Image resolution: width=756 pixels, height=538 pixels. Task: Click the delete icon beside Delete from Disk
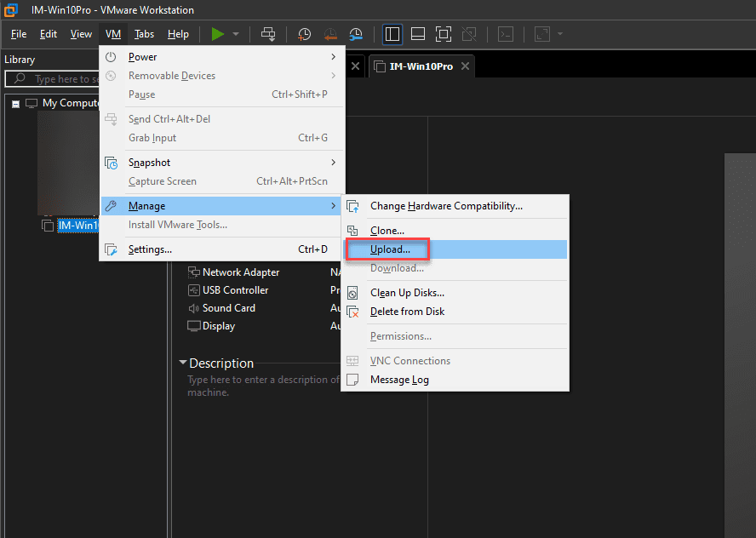[353, 312]
